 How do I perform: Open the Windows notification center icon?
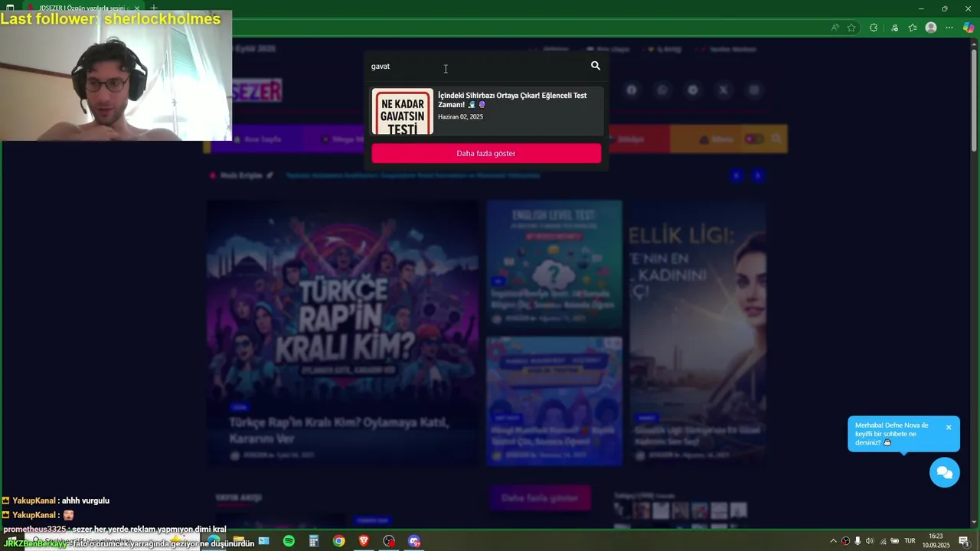click(x=964, y=541)
